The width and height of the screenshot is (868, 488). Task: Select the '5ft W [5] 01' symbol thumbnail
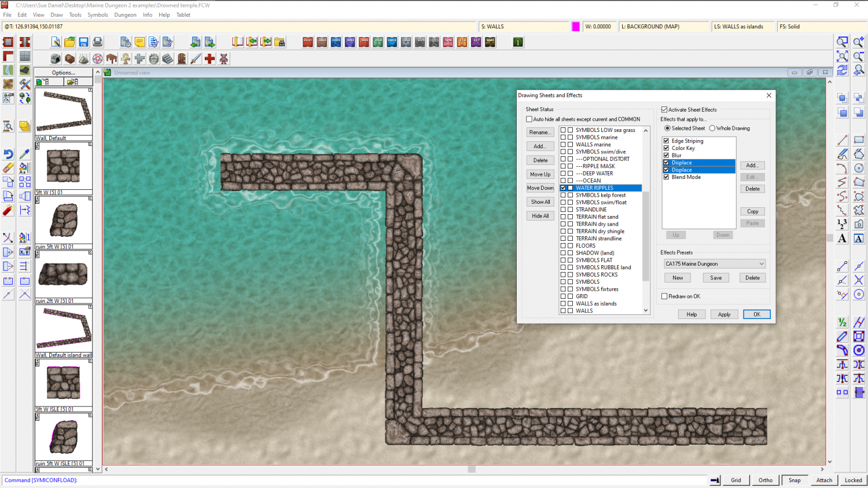click(64, 166)
